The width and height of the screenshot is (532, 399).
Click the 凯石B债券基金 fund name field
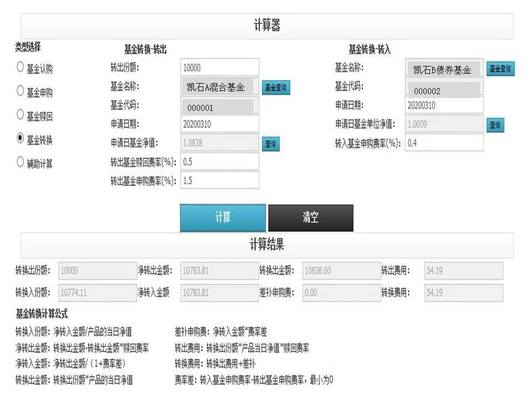pos(444,69)
